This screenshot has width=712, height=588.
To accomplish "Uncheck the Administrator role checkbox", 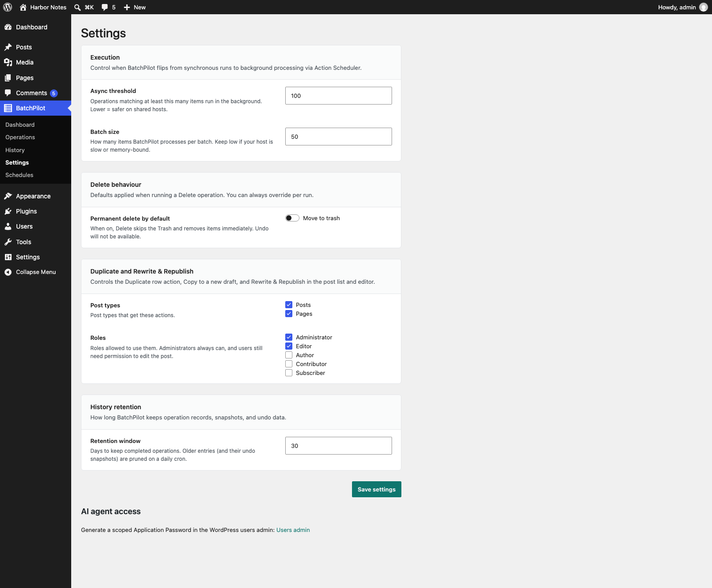I will click(x=289, y=337).
